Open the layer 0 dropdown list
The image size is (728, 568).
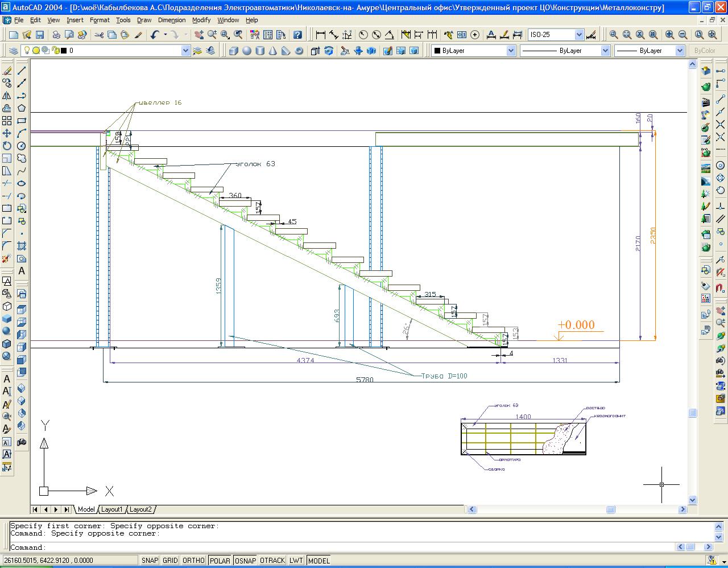[x=185, y=51]
